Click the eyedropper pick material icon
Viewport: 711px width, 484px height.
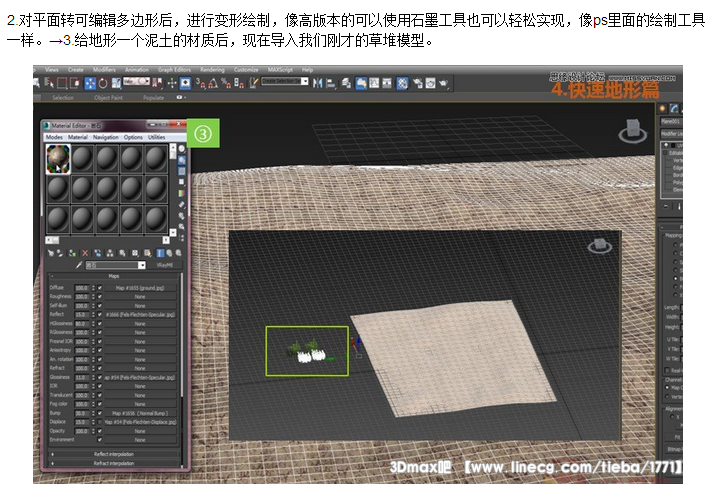click(x=79, y=265)
